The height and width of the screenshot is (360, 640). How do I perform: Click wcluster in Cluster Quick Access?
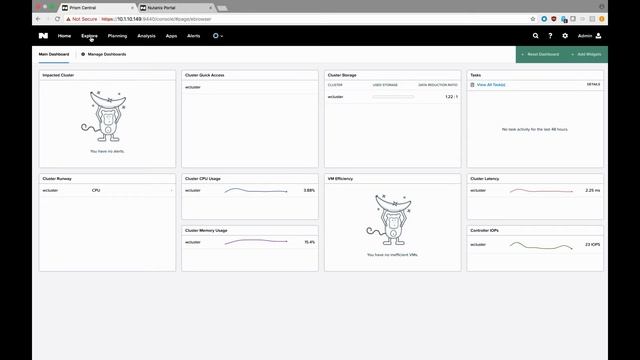[193, 87]
